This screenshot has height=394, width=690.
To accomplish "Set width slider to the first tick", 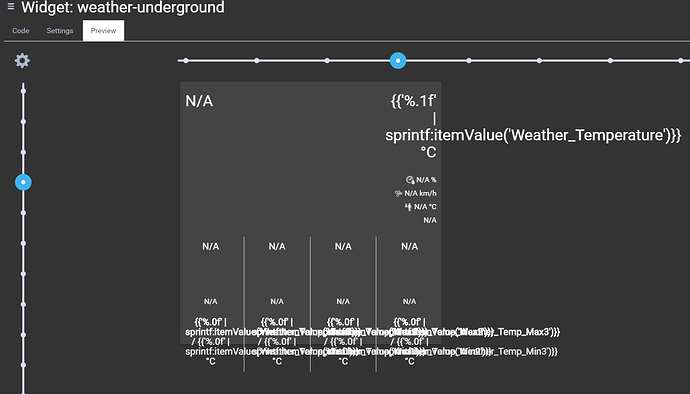I will 186,60.
